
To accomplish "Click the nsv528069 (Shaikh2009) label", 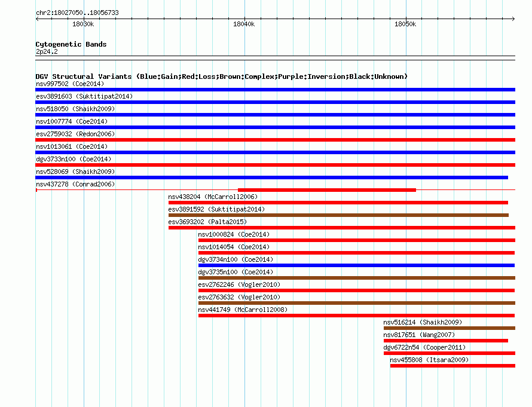I will (75, 172).
